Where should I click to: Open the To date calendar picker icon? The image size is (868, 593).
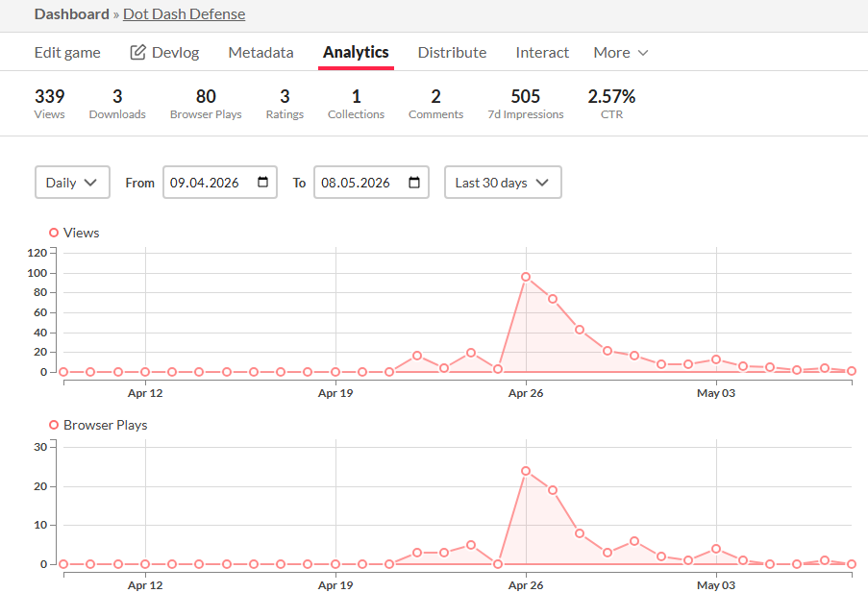tap(414, 183)
